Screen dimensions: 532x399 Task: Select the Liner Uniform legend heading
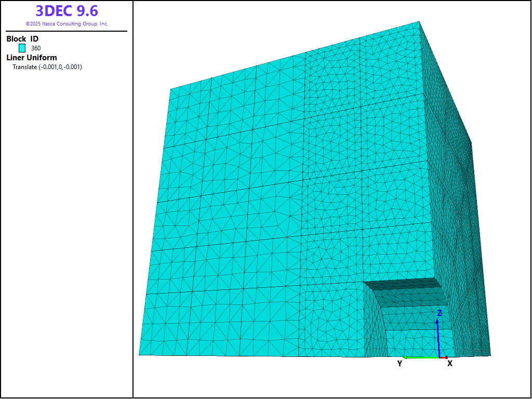pyautogui.click(x=32, y=58)
